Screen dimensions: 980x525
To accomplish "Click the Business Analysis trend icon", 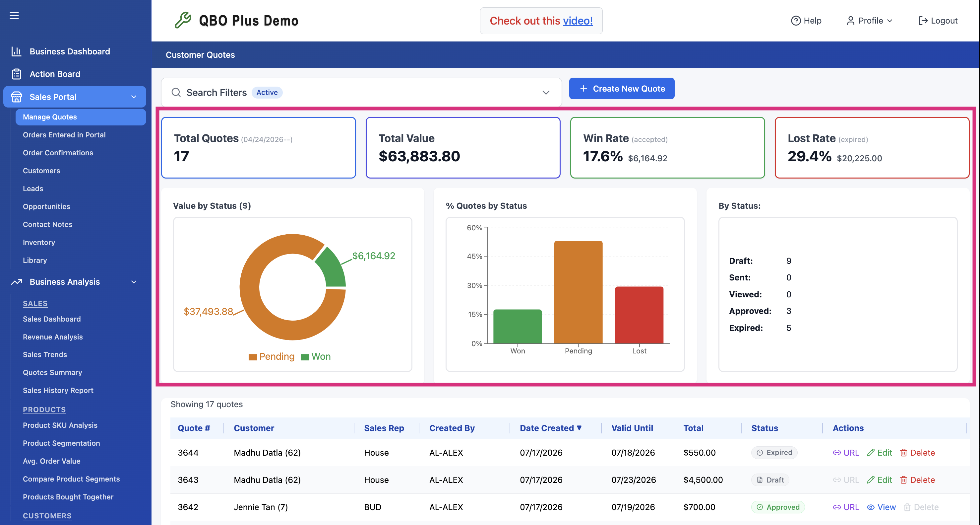I will point(16,282).
